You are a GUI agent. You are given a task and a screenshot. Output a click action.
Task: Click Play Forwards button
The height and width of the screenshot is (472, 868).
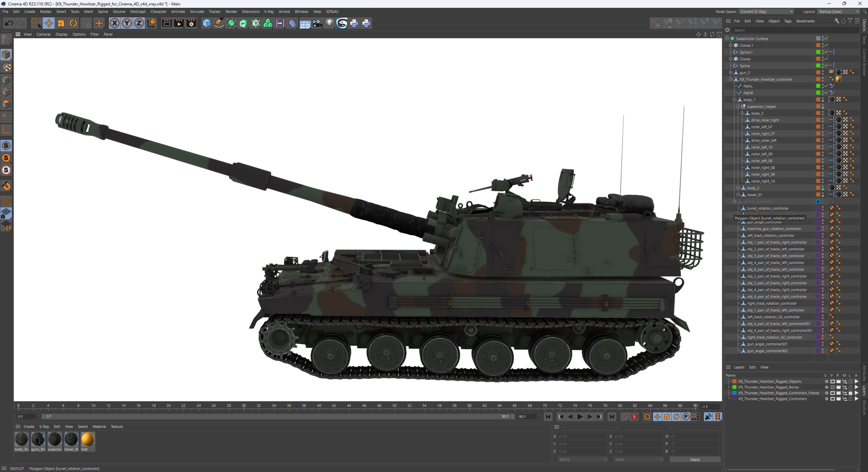(x=580, y=417)
